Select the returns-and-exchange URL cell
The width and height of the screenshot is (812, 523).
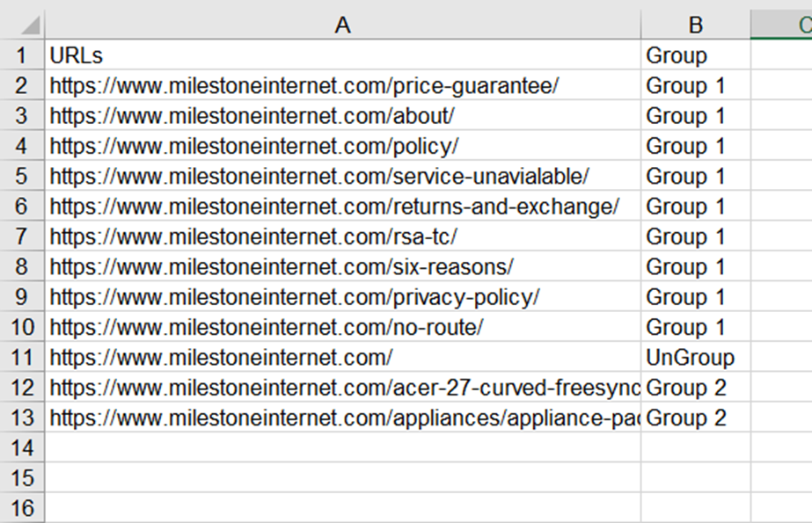(x=343, y=206)
